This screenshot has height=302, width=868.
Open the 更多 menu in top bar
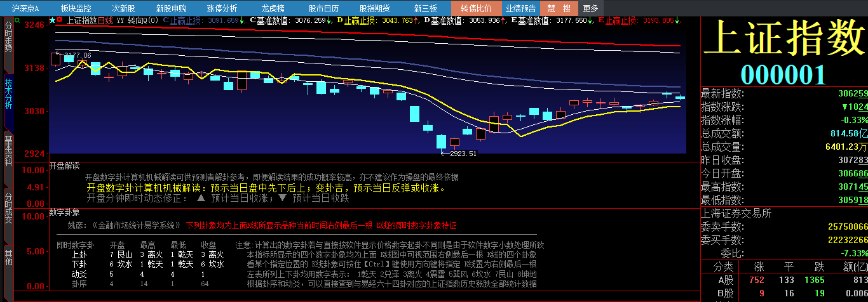(x=590, y=8)
